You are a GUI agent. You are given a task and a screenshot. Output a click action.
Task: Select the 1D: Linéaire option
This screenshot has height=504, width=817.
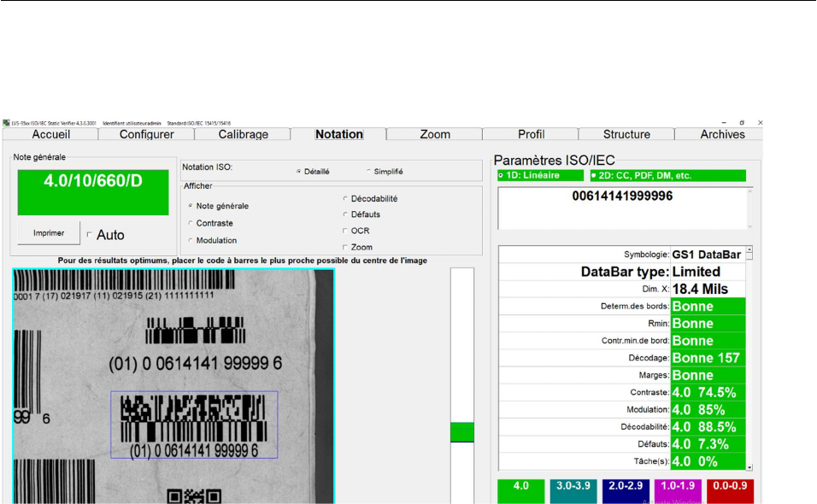point(540,175)
